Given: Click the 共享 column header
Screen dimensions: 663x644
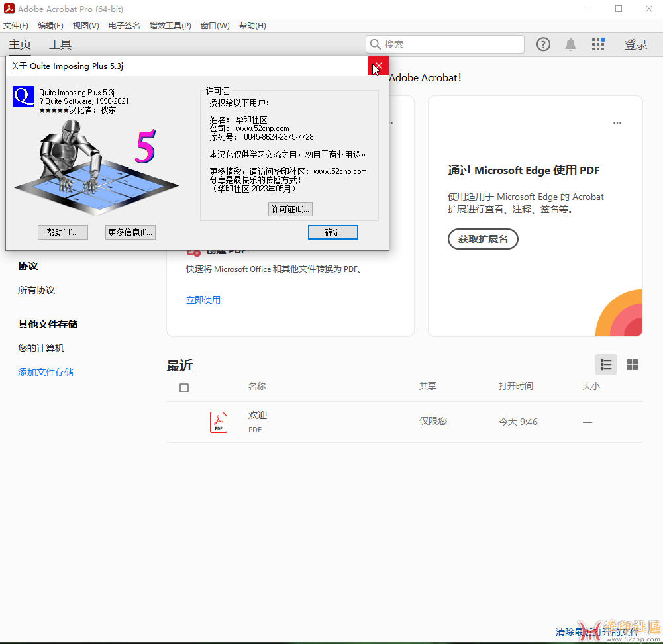Looking at the screenshot, I should (x=428, y=386).
